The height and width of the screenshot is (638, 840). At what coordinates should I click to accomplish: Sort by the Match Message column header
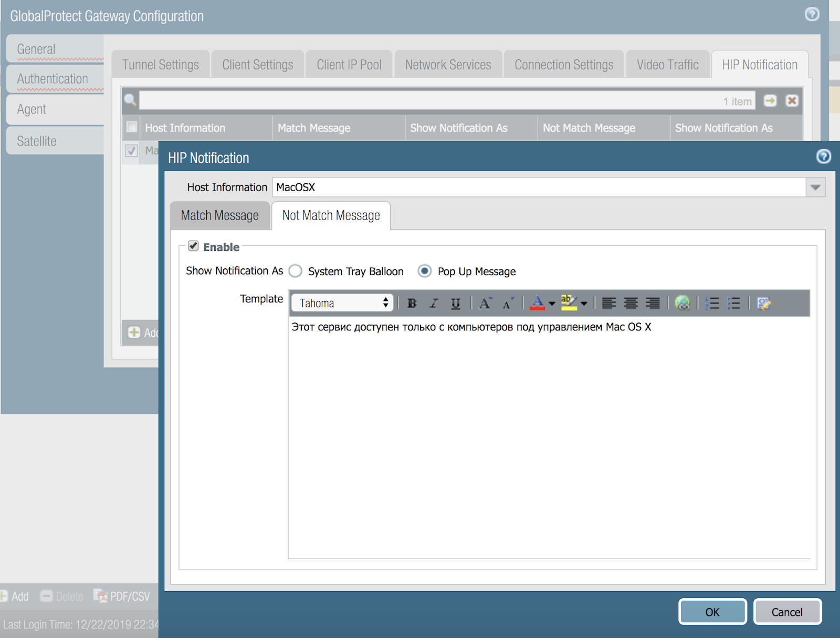(339, 128)
